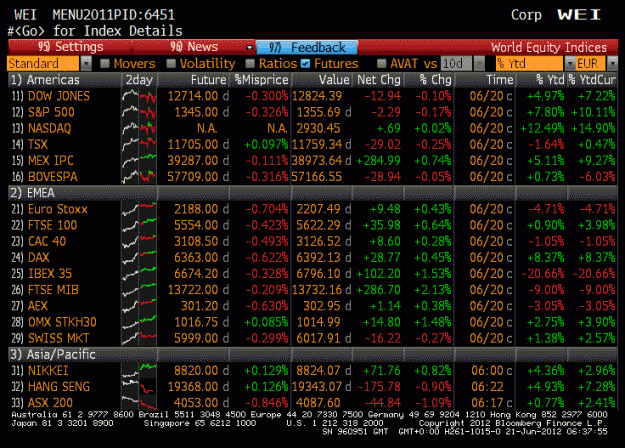
Task: Open the 26) FTSE MIB index
Action: coord(45,290)
